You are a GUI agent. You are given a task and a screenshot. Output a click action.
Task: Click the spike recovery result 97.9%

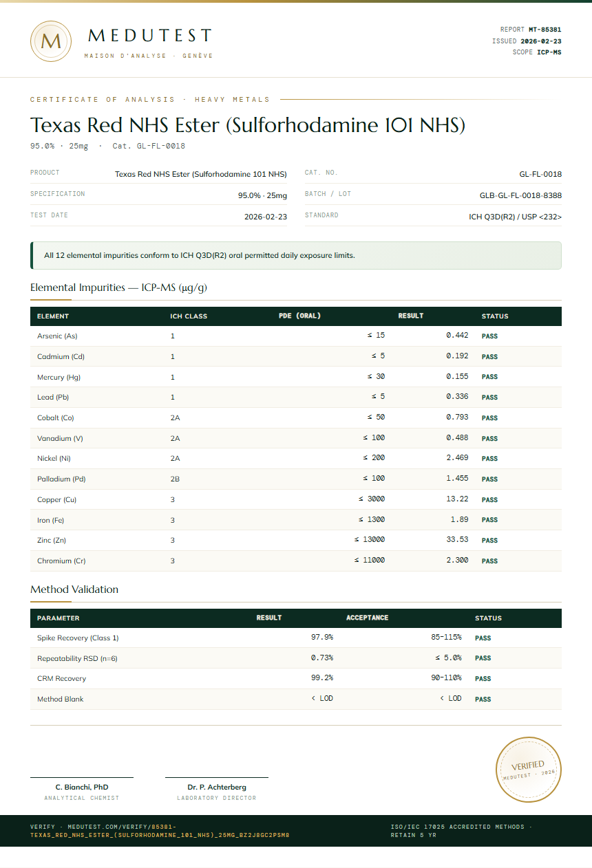(x=322, y=638)
